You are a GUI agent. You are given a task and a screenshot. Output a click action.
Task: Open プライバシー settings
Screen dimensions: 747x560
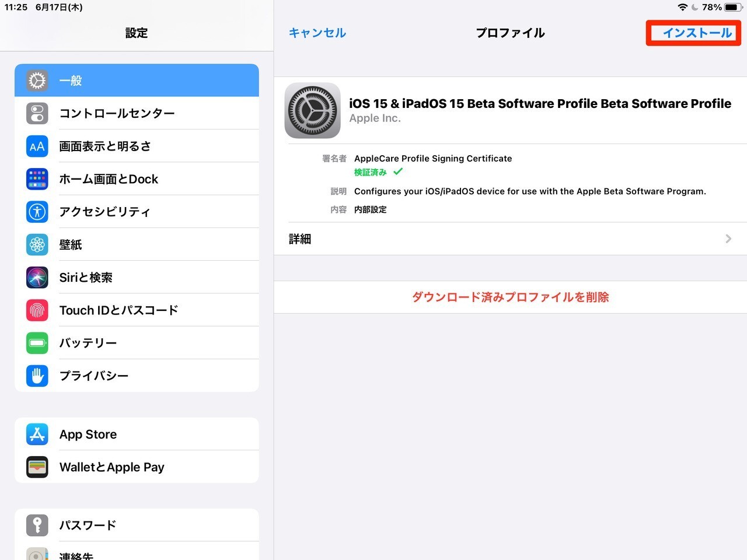coord(137,376)
